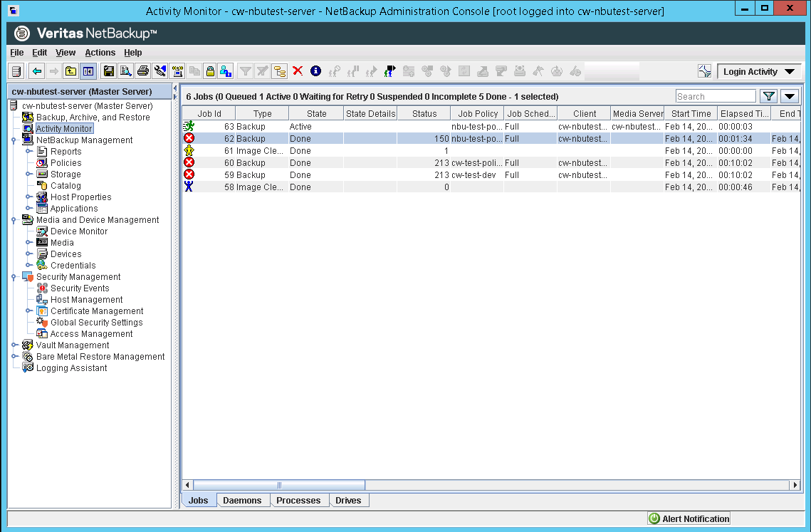Open job details with the info icon

pos(315,71)
